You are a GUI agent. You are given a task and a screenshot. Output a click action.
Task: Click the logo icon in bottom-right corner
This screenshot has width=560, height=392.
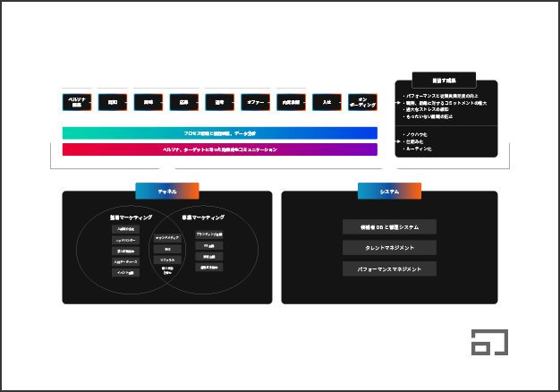(x=489, y=342)
